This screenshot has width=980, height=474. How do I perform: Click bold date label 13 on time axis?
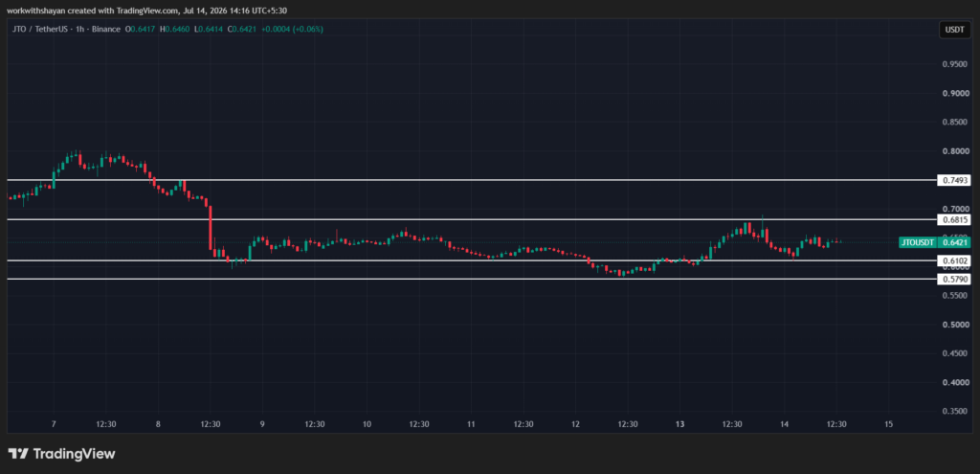pyautogui.click(x=680, y=424)
